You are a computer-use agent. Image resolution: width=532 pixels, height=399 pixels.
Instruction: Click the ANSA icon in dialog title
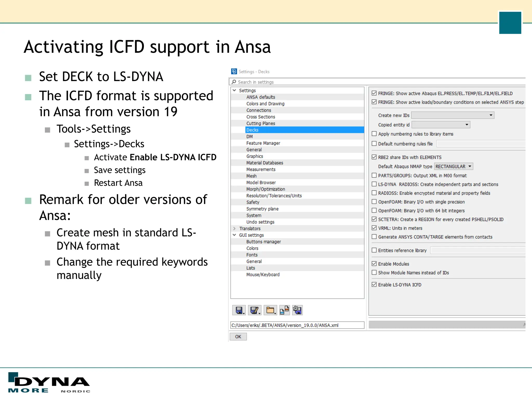pos(234,71)
